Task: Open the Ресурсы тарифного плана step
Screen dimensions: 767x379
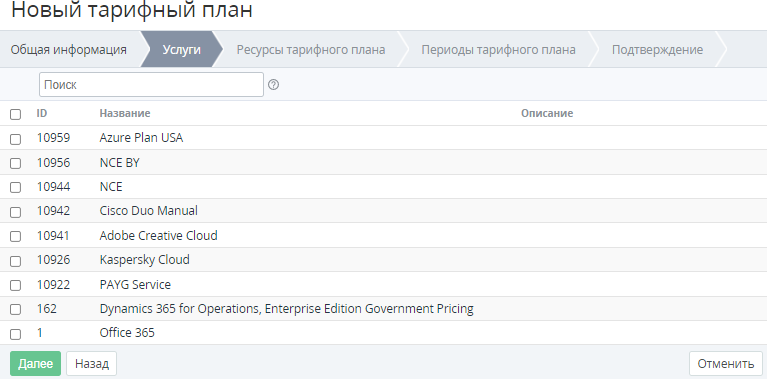Action: (x=311, y=49)
